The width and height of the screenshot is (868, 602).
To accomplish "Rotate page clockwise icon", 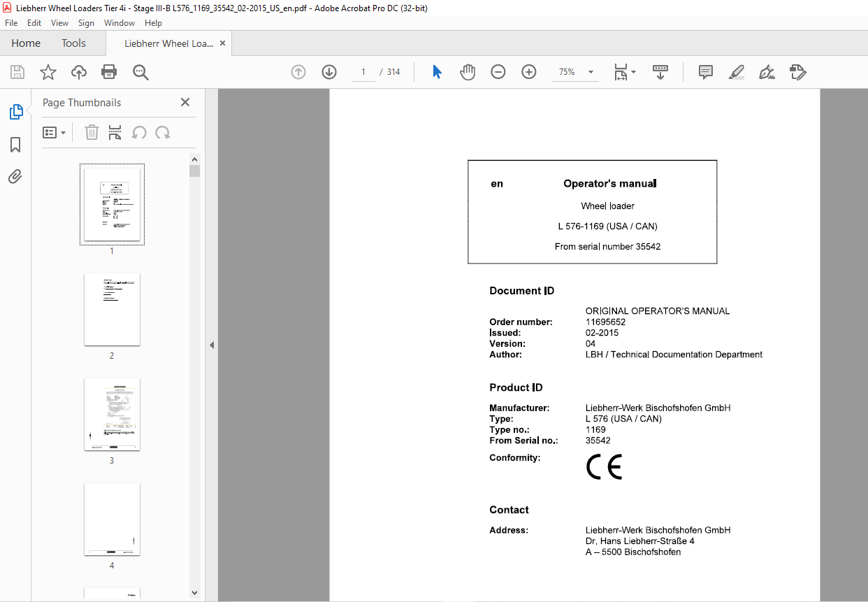I will [163, 132].
